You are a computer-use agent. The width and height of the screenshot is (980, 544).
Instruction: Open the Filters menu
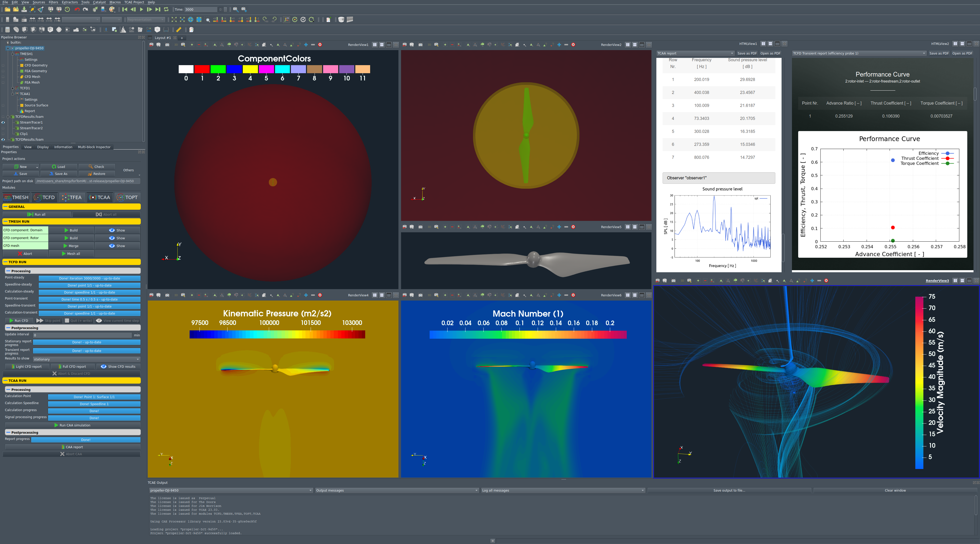coord(53,2)
